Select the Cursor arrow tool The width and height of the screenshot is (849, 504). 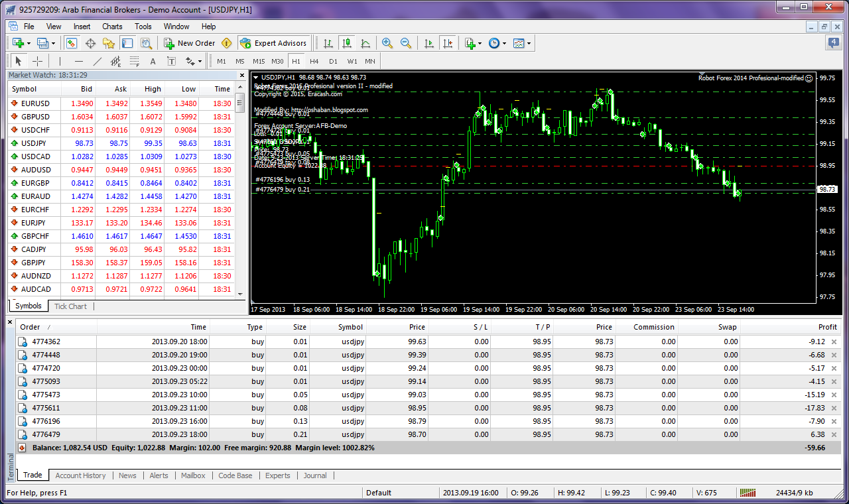[x=19, y=61]
